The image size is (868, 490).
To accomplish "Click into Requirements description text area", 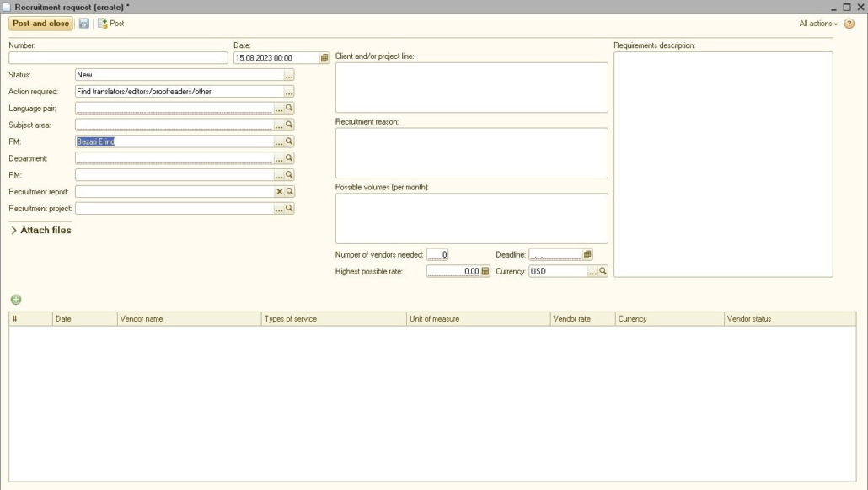I will pos(722,164).
